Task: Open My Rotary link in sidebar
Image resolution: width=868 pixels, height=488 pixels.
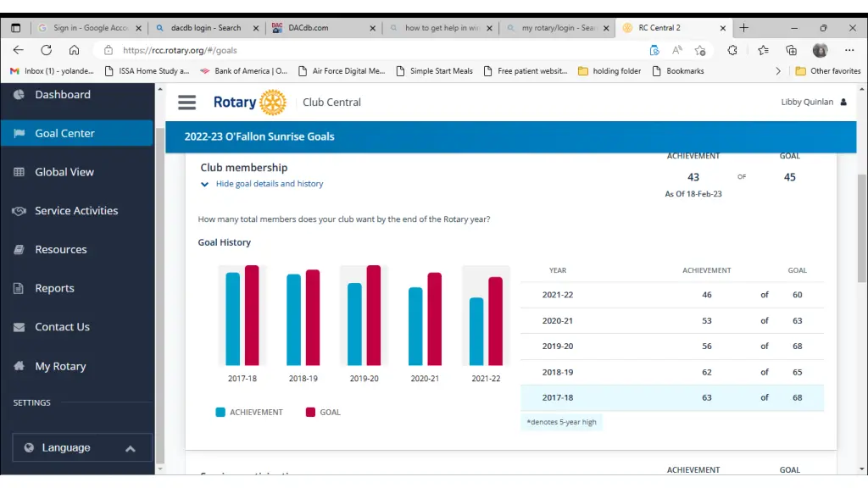Action: [x=60, y=367]
